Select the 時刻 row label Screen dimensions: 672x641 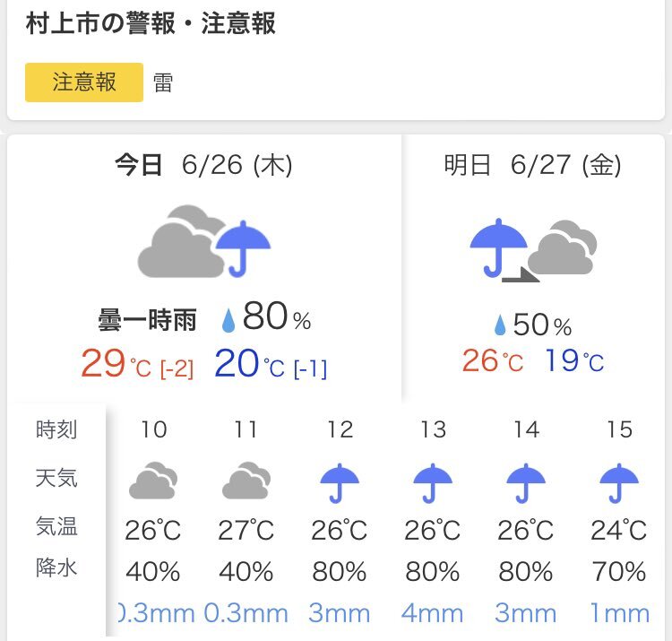coord(56,429)
